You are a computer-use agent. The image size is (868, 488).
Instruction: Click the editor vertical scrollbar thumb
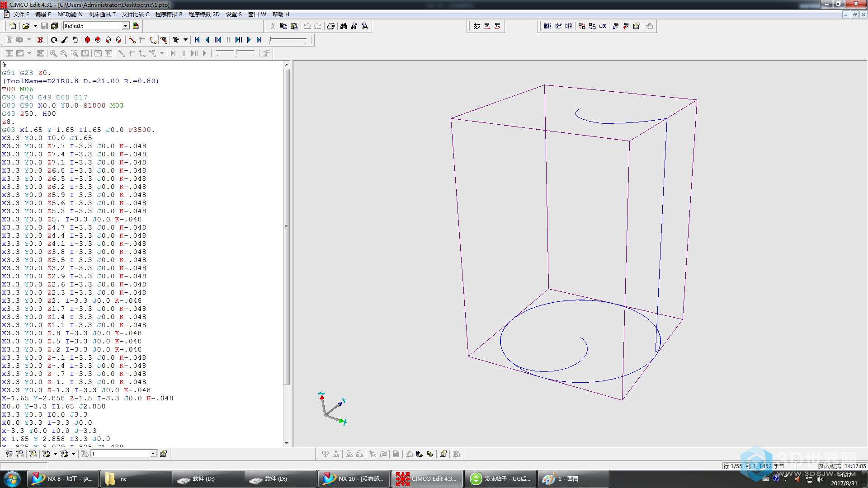pos(286,227)
